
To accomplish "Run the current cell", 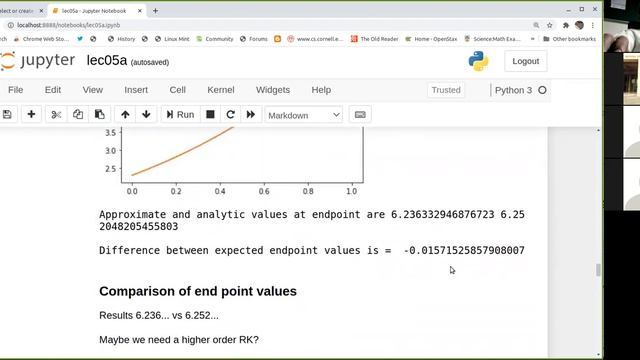I will (180, 115).
